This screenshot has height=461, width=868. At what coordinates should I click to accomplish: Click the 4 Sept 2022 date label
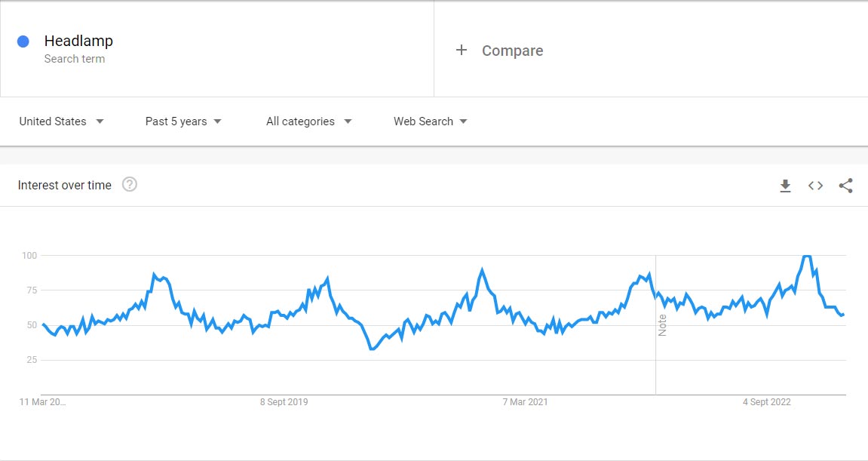pyautogui.click(x=766, y=402)
